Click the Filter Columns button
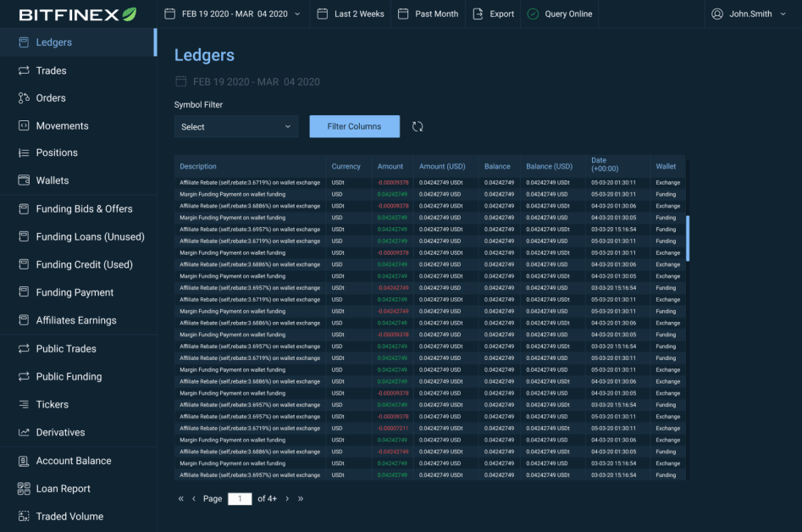This screenshot has height=532, width=802. 355,126
